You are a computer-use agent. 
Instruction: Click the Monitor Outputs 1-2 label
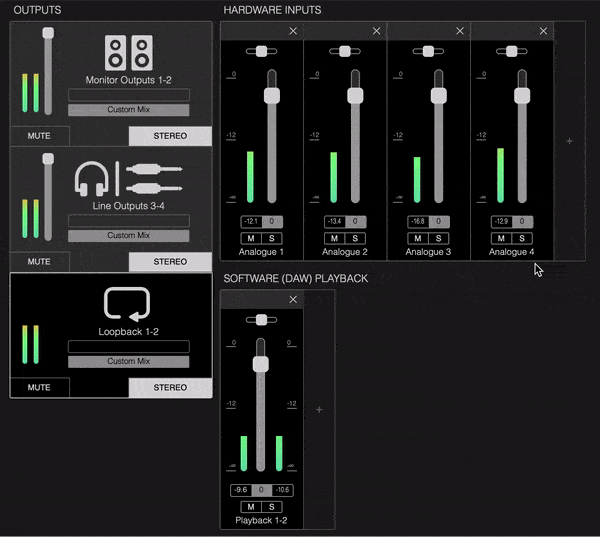129,80
